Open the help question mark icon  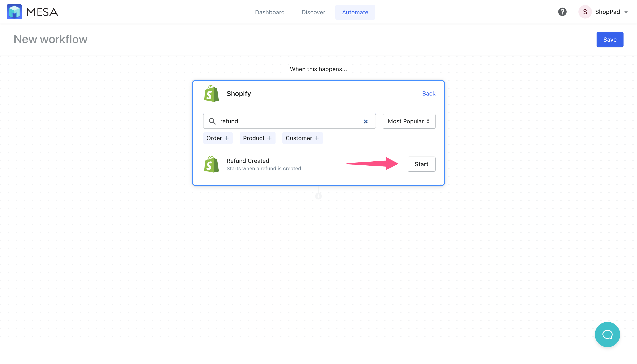click(x=562, y=12)
